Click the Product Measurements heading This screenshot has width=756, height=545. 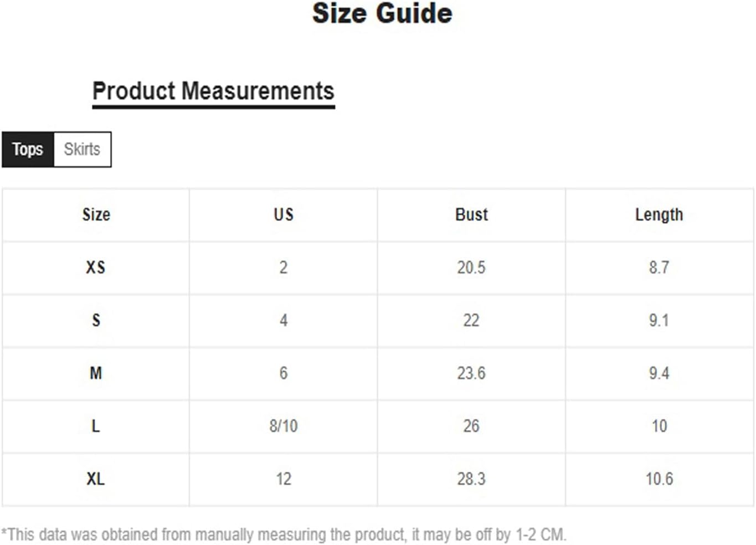(x=213, y=91)
